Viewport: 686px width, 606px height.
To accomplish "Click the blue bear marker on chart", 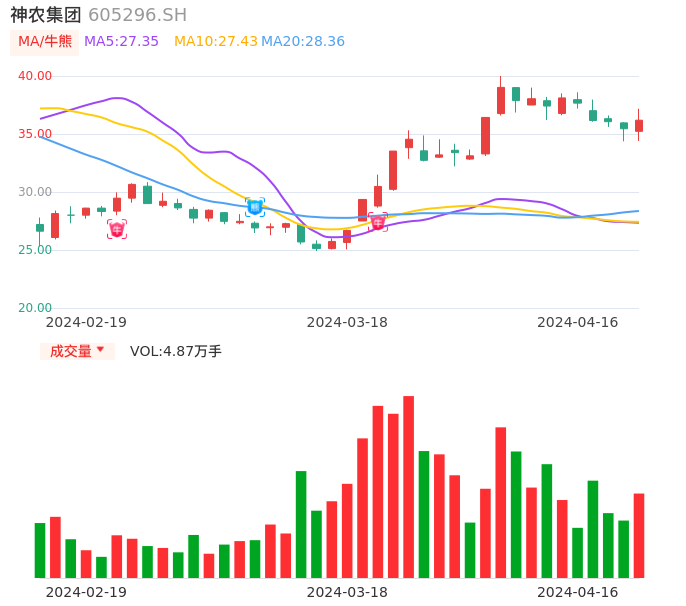I will coord(255,207).
